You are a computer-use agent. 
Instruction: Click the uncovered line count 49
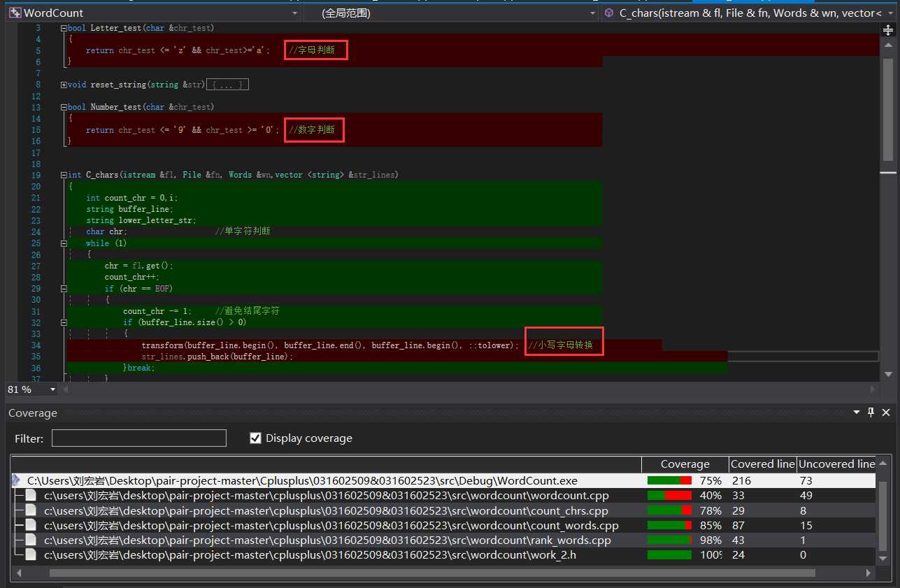click(x=807, y=496)
